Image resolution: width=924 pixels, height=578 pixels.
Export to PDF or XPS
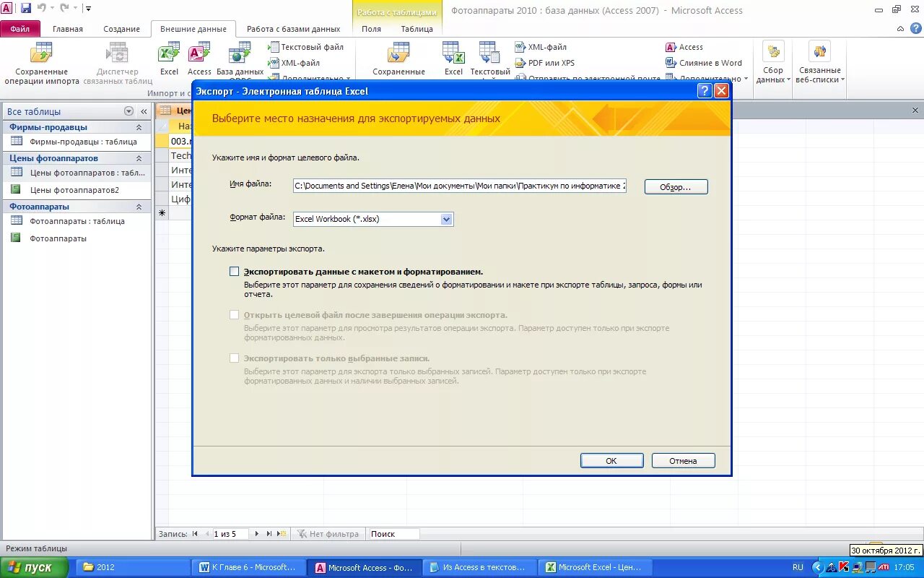point(545,63)
